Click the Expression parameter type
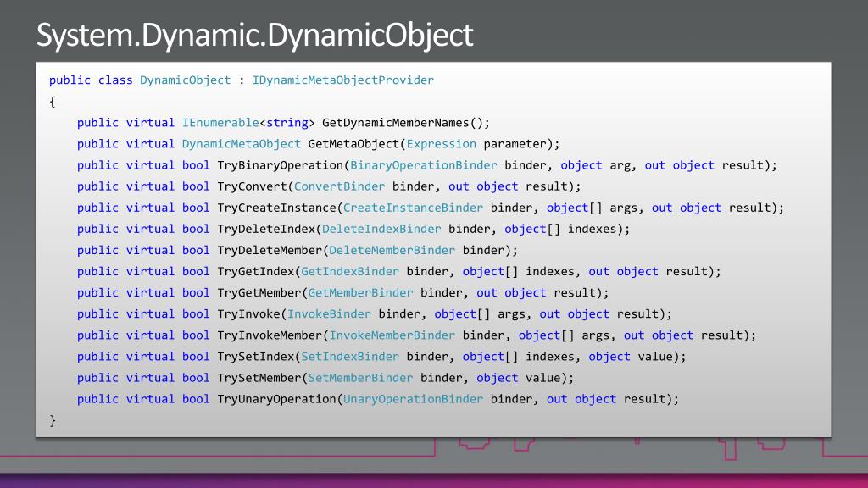 click(441, 144)
